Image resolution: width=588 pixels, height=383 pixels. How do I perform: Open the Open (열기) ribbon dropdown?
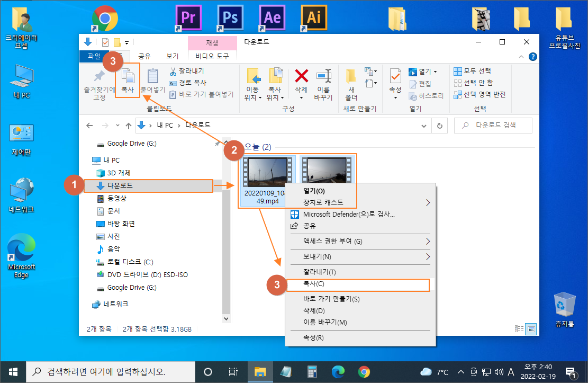click(x=423, y=72)
